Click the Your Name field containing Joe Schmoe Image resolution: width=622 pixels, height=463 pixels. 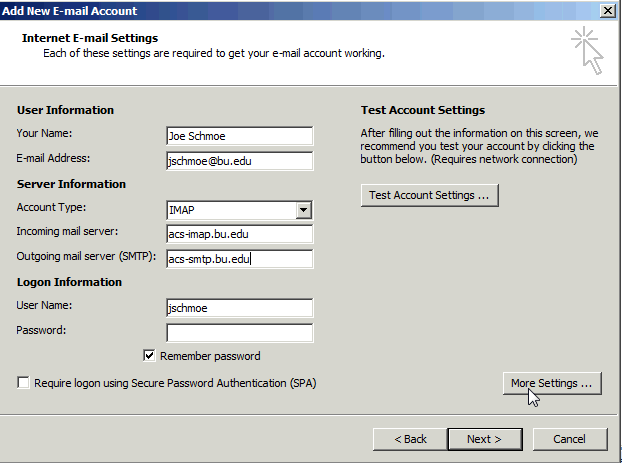pyautogui.click(x=240, y=136)
